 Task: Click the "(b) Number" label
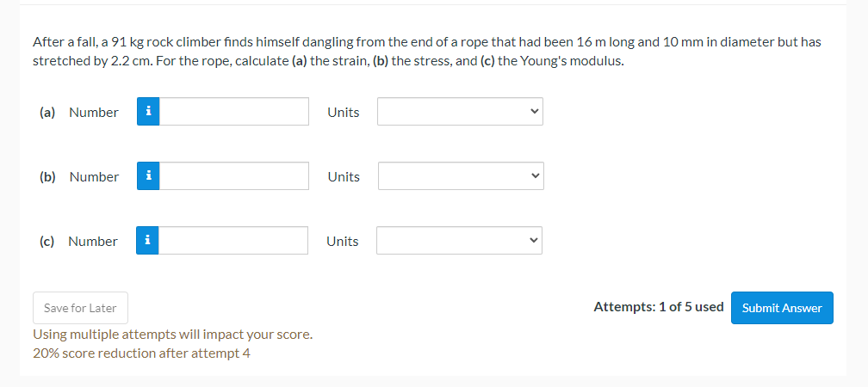point(79,177)
